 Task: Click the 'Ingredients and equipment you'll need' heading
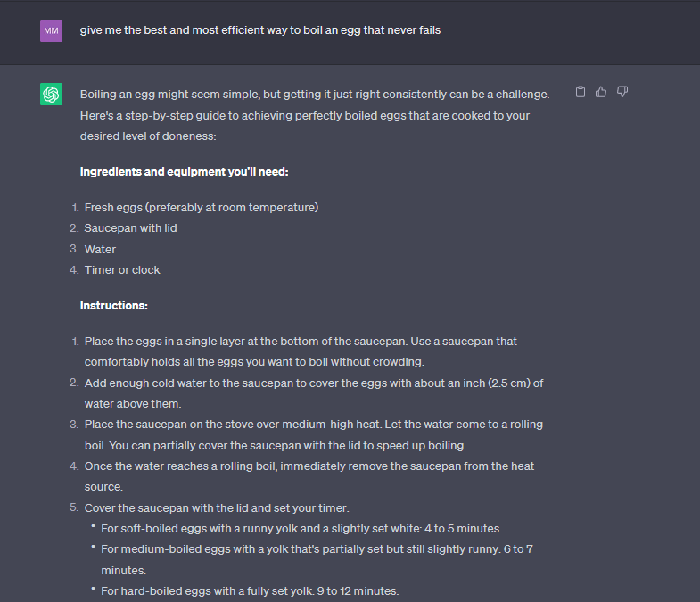[x=185, y=171]
